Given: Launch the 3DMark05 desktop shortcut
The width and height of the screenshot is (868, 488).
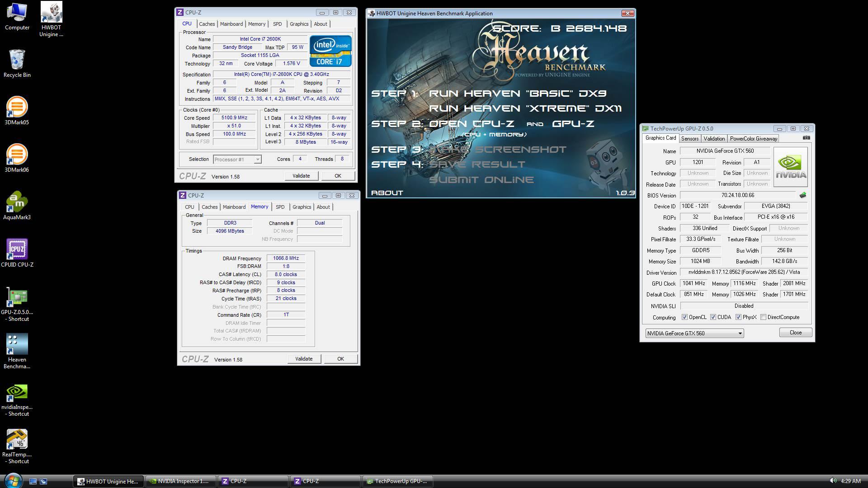Looking at the screenshot, I should tap(17, 111).
